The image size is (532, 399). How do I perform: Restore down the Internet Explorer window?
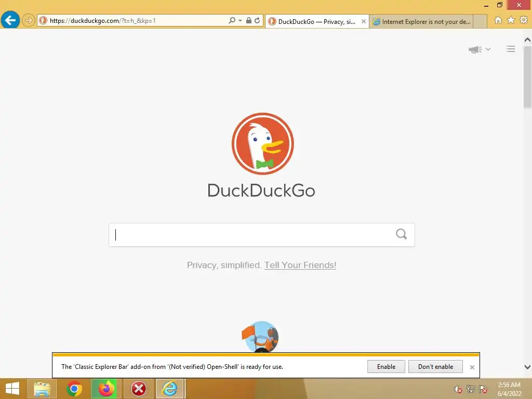point(499,5)
